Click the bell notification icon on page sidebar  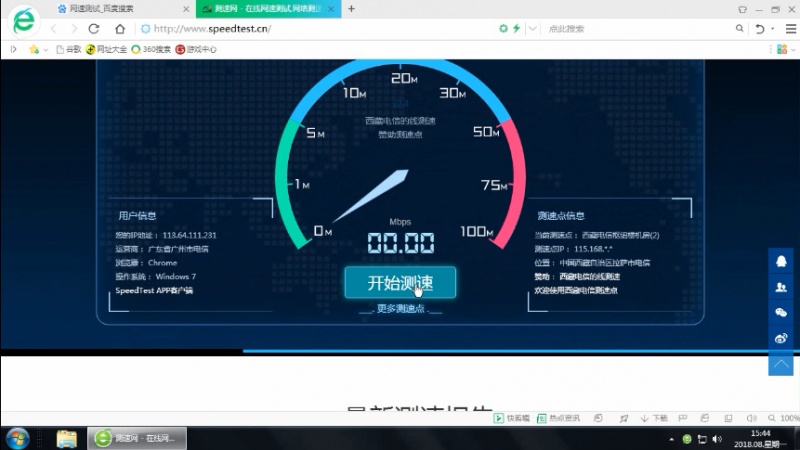pos(781,261)
